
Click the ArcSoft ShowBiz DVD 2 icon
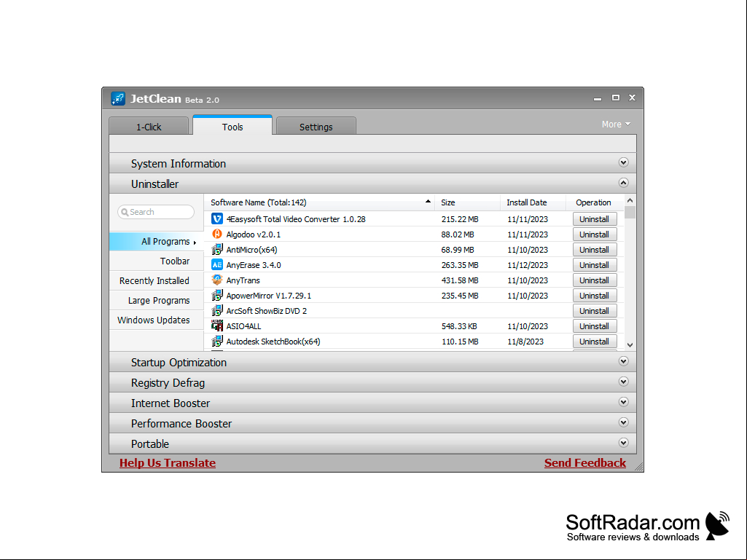click(x=216, y=310)
